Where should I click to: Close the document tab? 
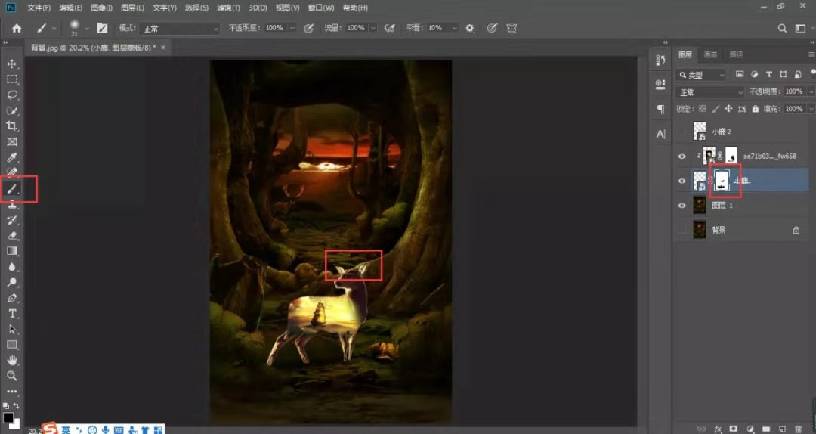tap(163, 47)
